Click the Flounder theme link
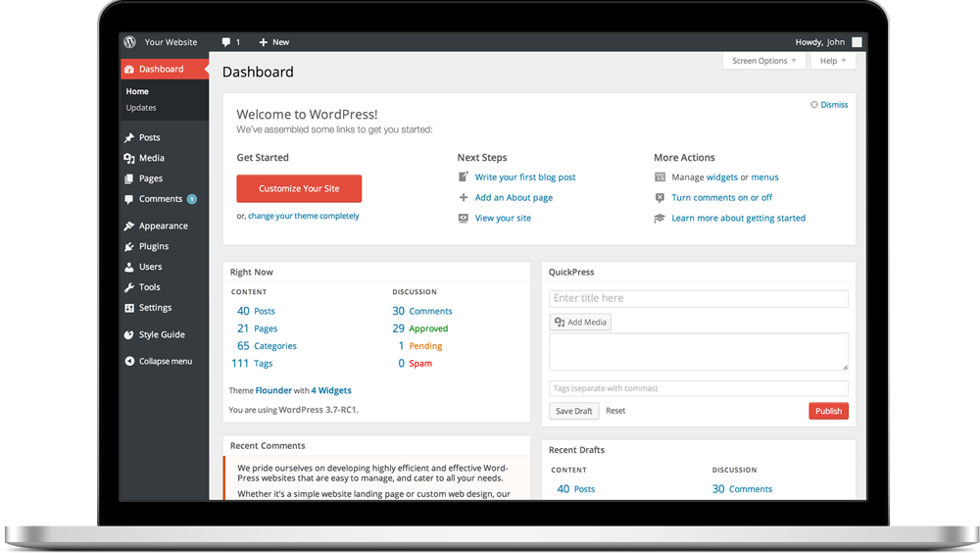Image resolution: width=980 pixels, height=553 pixels. (273, 390)
